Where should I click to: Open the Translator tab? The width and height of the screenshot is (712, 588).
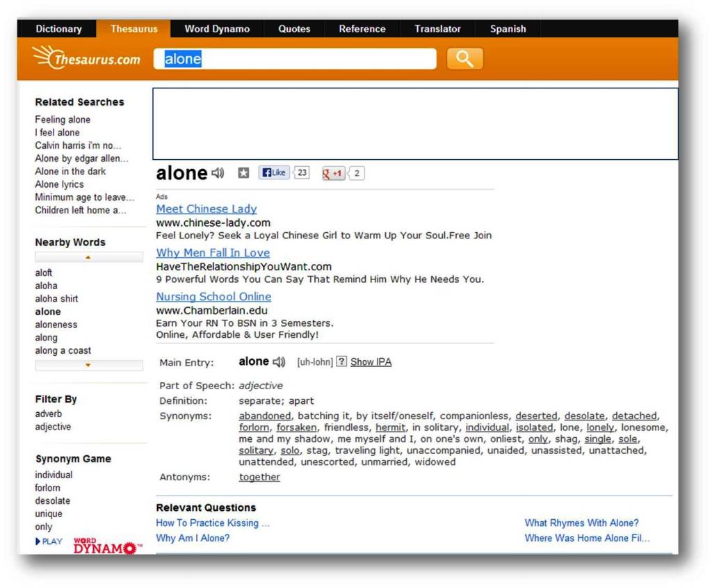(437, 28)
